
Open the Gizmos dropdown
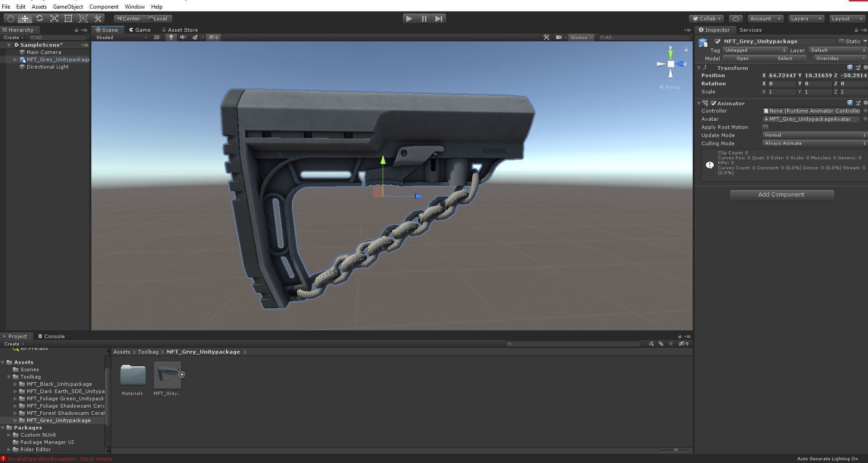581,37
